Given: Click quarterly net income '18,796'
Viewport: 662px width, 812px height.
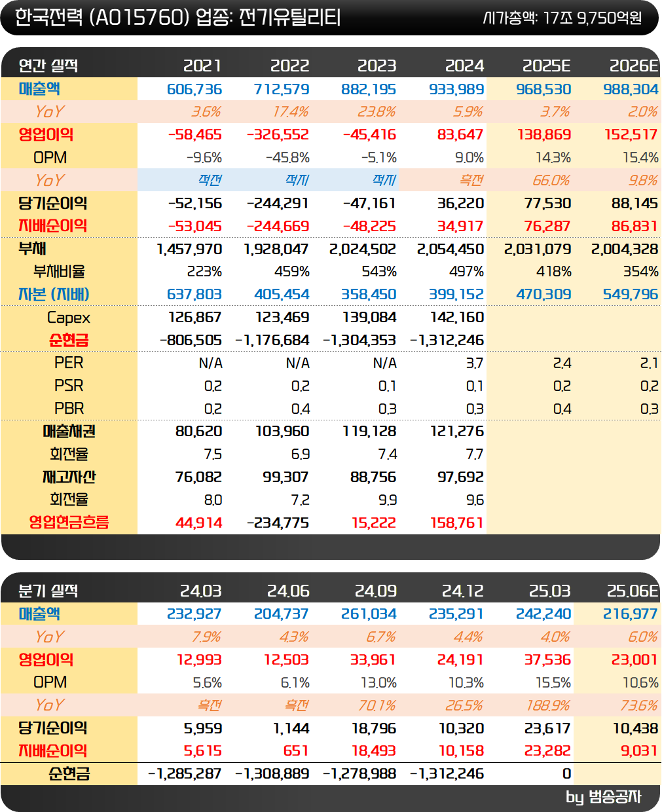Looking at the screenshot, I should point(374,729).
